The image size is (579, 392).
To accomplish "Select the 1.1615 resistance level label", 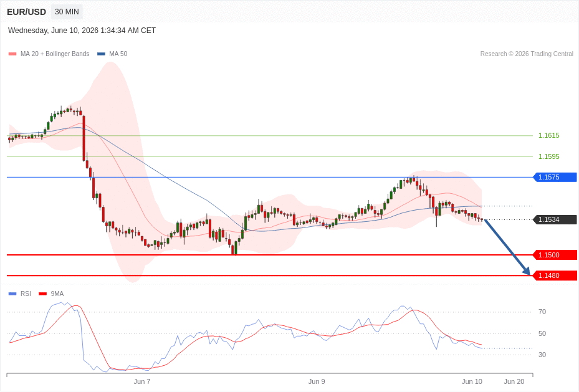I will pyautogui.click(x=548, y=135).
